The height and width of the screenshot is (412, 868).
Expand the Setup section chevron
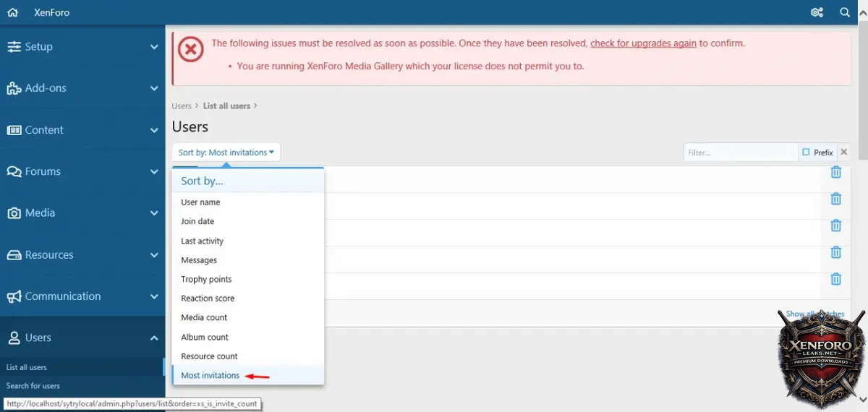click(x=154, y=47)
